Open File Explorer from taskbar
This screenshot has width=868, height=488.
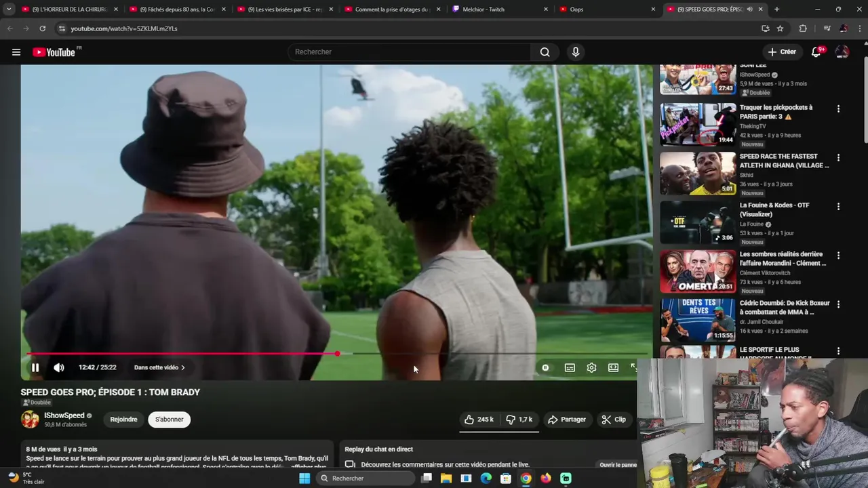446,479
